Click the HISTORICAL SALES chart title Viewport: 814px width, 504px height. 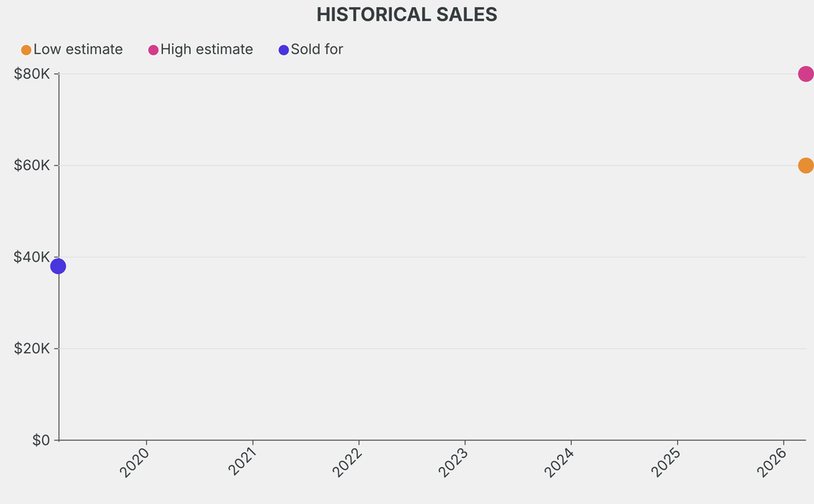coord(407,14)
